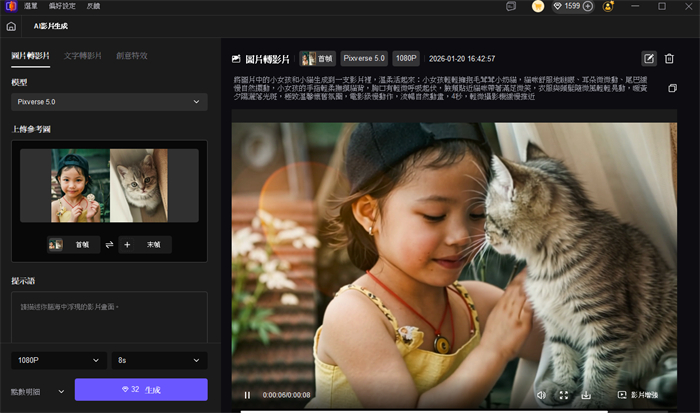Open the 1080P resolution dropdown

click(x=59, y=360)
